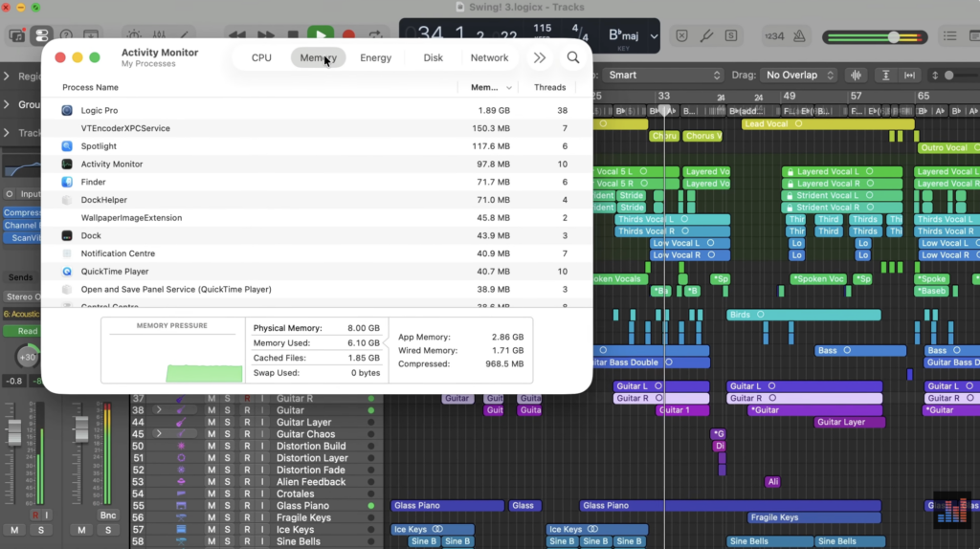
Task: Click Logic Pro Stop button
Action: pyautogui.click(x=293, y=35)
